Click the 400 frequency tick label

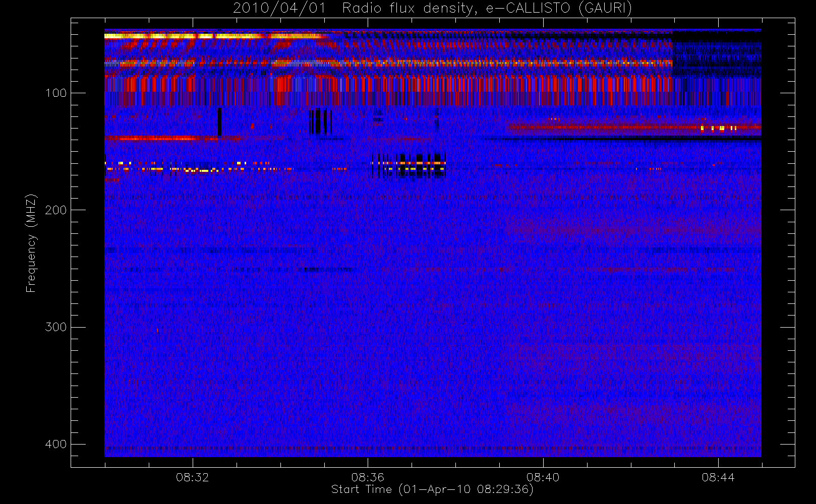[56, 444]
